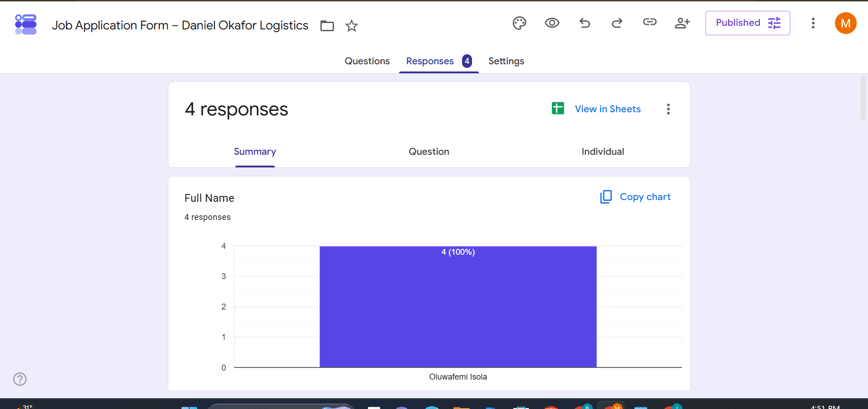868x409 pixels.
Task: Click the form title text
Action: 180,25
